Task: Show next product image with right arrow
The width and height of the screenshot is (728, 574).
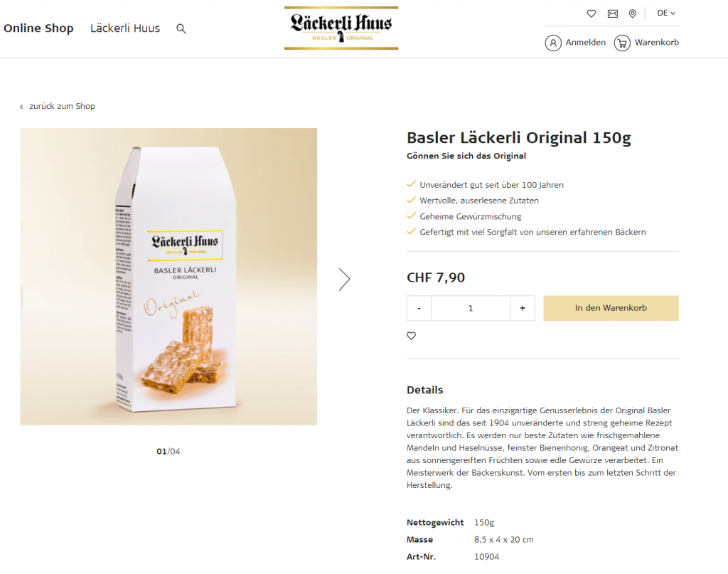Action: point(344,279)
